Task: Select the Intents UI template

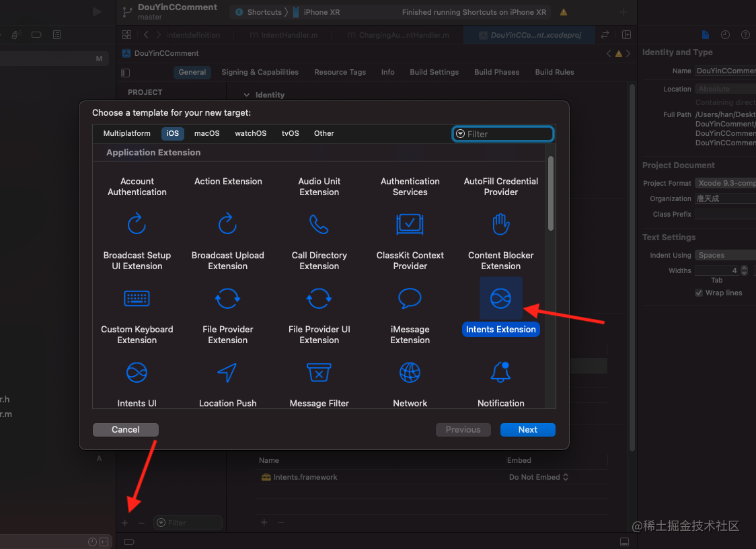Action: [x=137, y=384]
